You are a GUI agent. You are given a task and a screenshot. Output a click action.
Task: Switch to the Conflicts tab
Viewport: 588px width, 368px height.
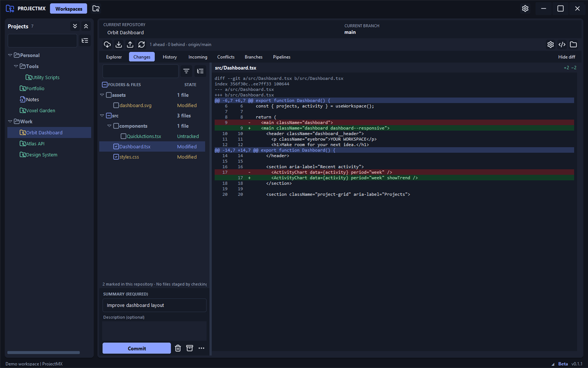226,57
